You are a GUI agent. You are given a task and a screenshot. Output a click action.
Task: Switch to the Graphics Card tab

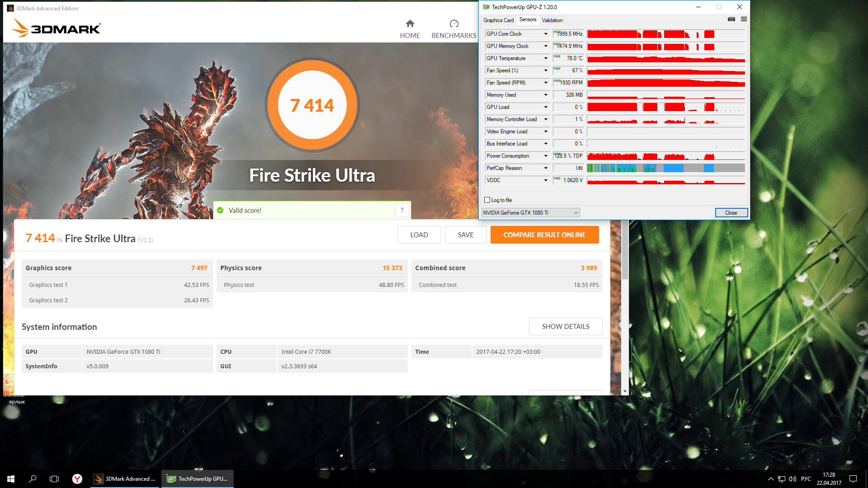[x=498, y=20]
